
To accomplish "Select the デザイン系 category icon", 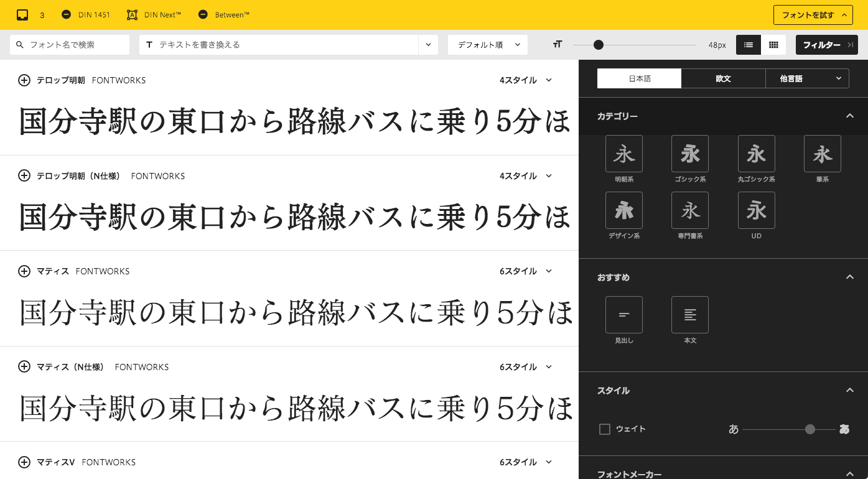I will pyautogui.click(x=623, y=210).
